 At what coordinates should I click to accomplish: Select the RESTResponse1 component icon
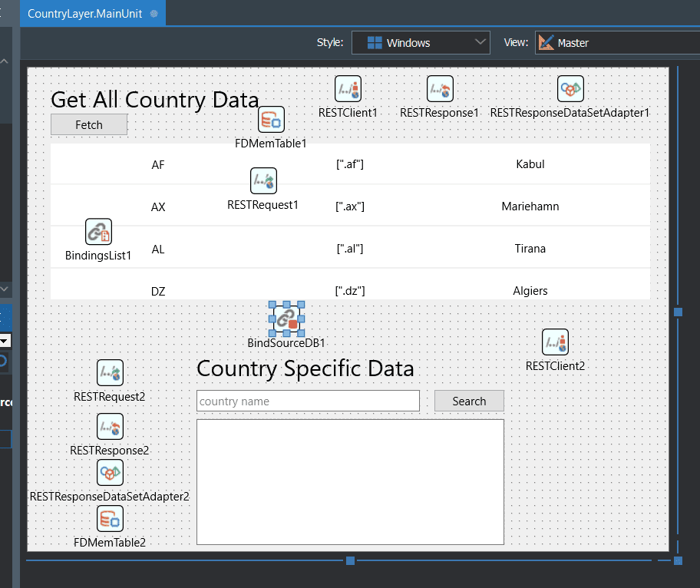(440, 89)
